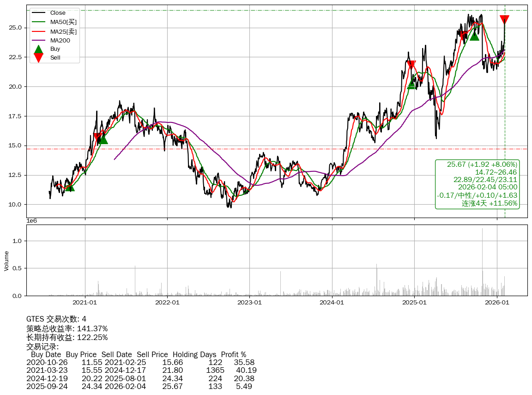
Task: Click the Volume y-axis label
Action: tap(6, 261)
